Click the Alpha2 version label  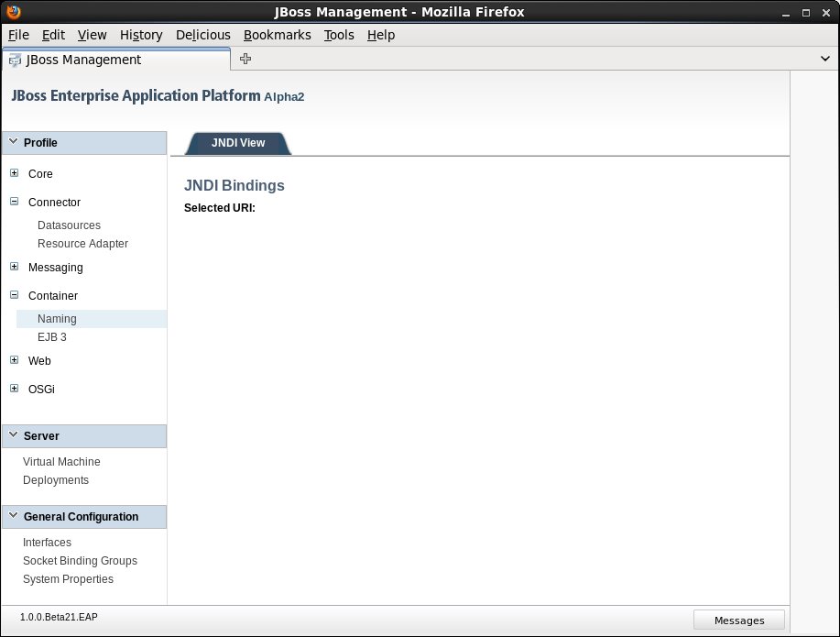[x=284, y=96]
